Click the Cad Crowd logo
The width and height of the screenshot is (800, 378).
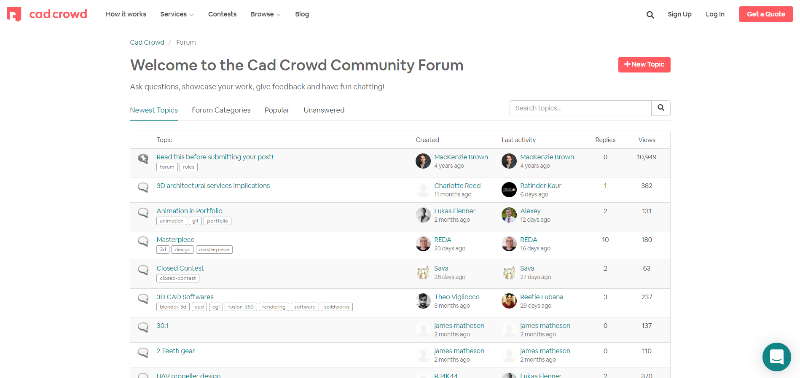click(x=47, y=14)
